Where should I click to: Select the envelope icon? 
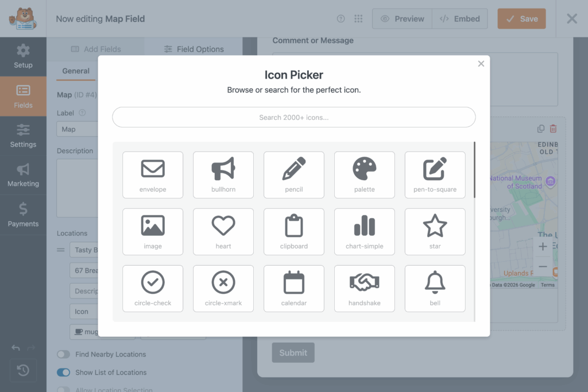pyautogui.click(x=153, y=174)
